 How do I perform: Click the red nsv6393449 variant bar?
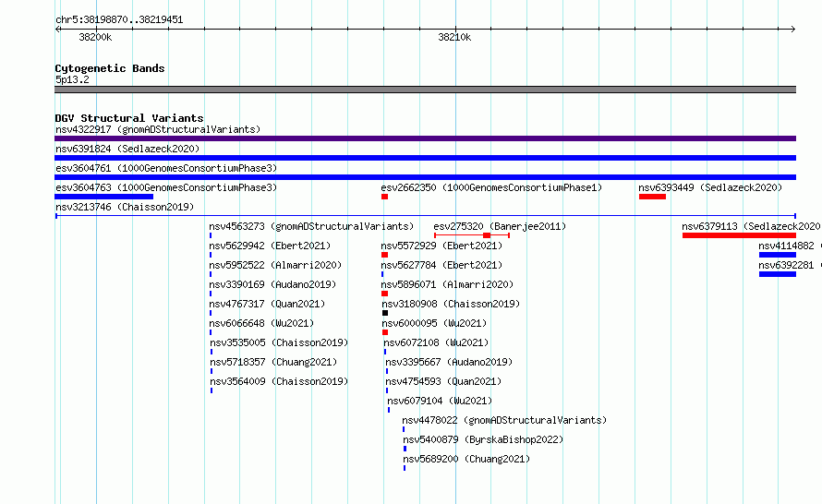click(652, 197)
